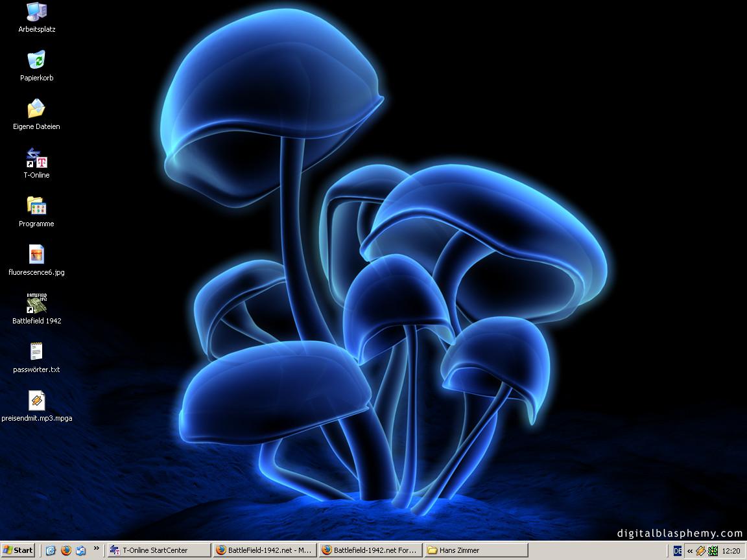Open the Arbeitsplatz desktop icon

36,12
